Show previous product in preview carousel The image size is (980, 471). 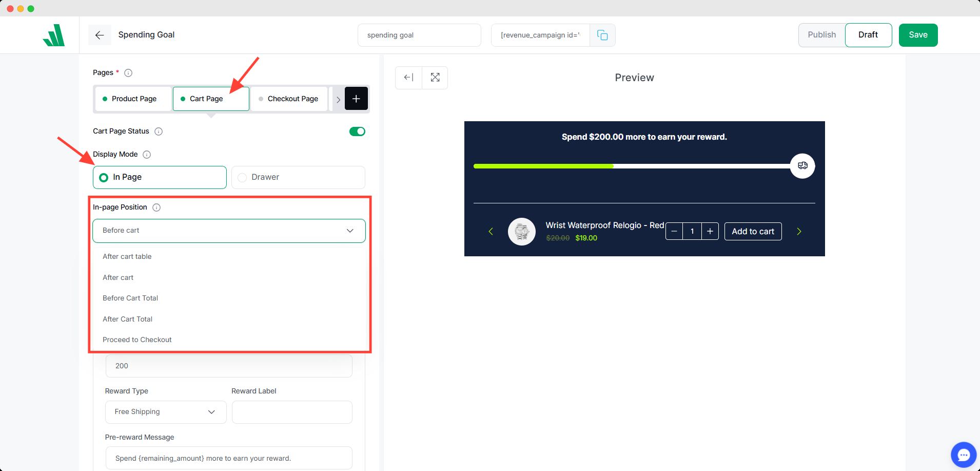click(x=491, y=232)
